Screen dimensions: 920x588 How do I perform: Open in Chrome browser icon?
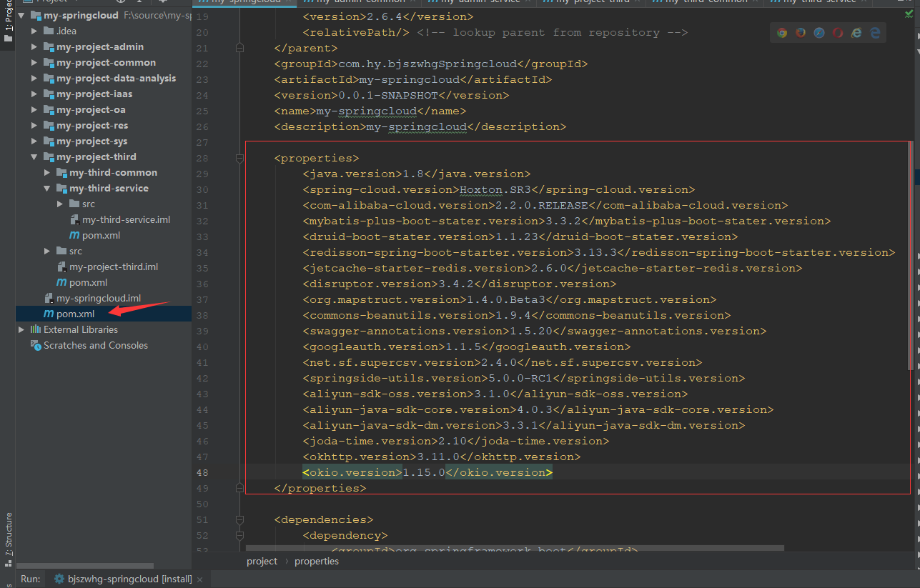click(x=782, y=33)
